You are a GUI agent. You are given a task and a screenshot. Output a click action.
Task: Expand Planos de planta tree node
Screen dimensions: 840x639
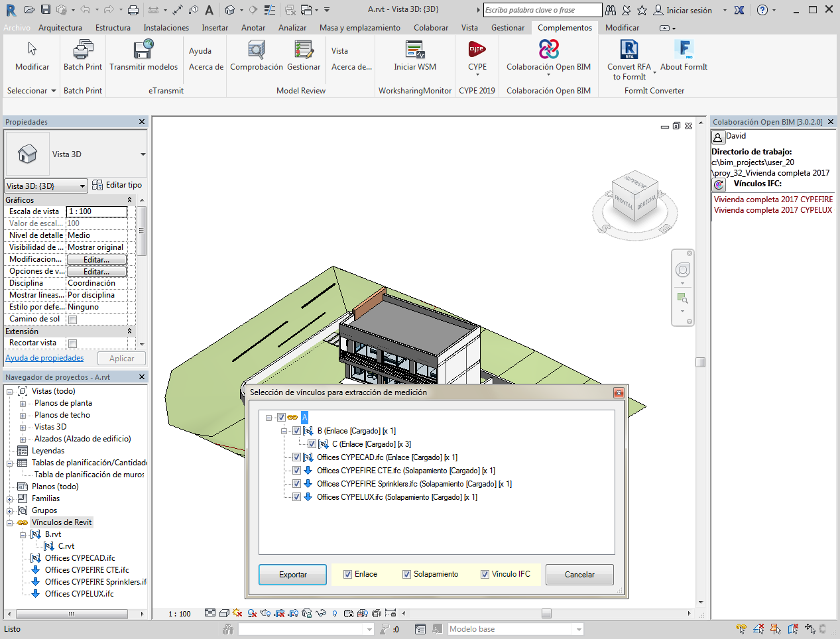23,404
